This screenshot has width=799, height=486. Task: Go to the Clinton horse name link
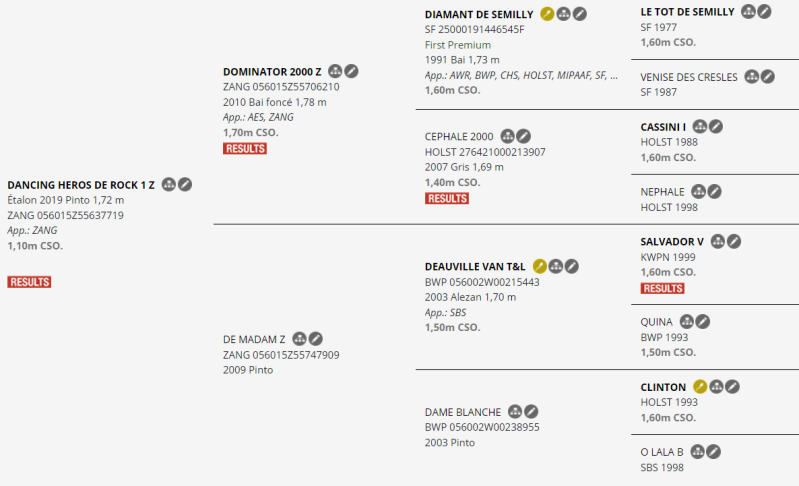pos(663,387)
